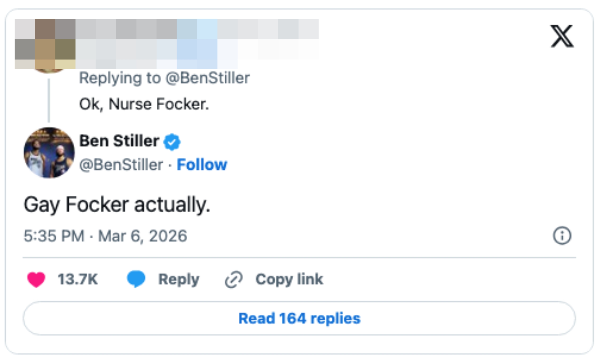Click the "Ok, Nurse Focker." reply text
The height and width of the screenshot is (364, 607).
click(144, 104)
